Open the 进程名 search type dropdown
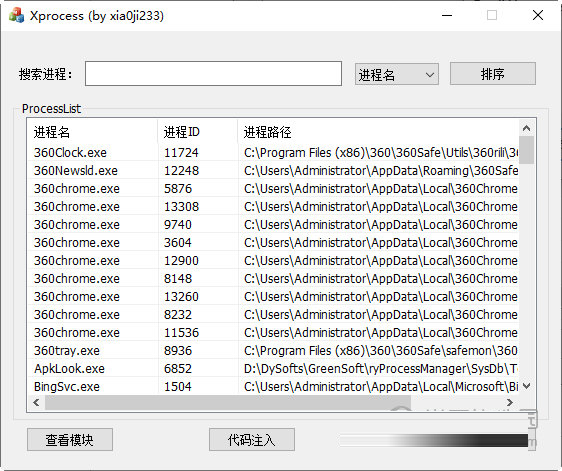The image size is (562, 471). tap(397, 74)
